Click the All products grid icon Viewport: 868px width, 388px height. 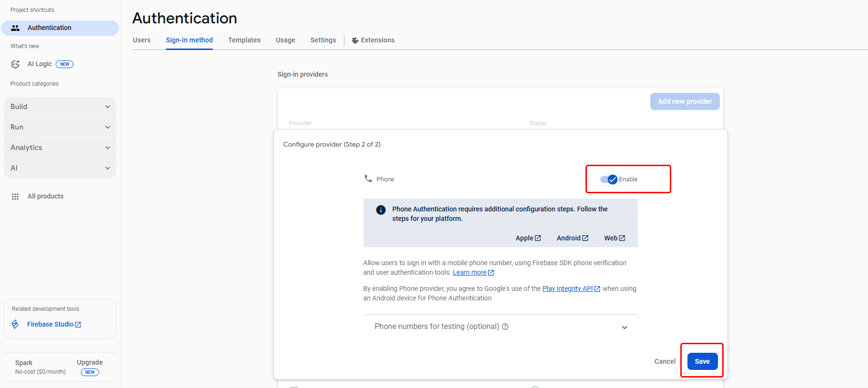(x=15, y=197)
